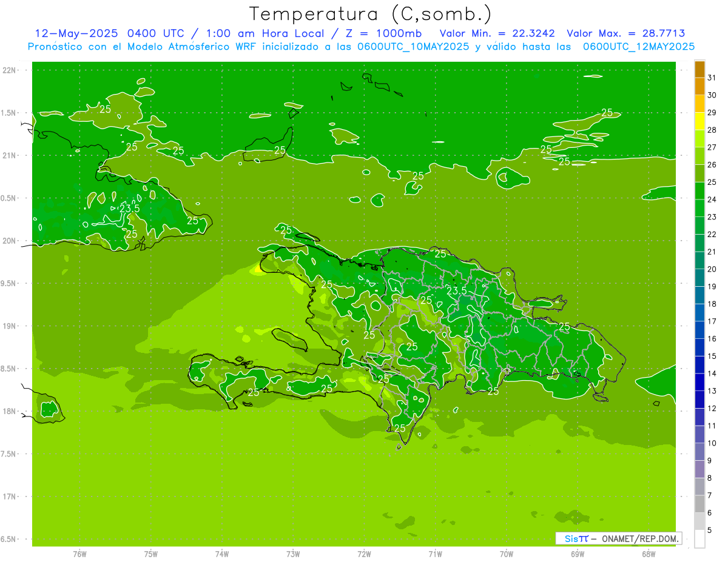Click the '72W' longitude axis label

tap(364, 554)
